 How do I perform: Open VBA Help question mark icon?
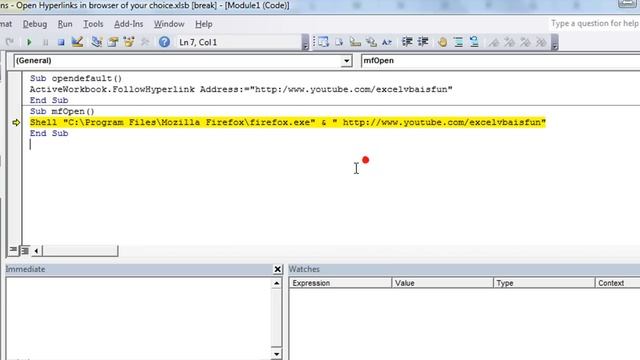click(x=164, y=42)
